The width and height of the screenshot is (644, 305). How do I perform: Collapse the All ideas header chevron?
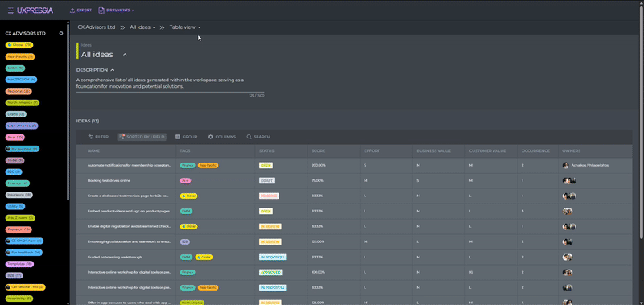pyautogui.click(x=125, y=55)
